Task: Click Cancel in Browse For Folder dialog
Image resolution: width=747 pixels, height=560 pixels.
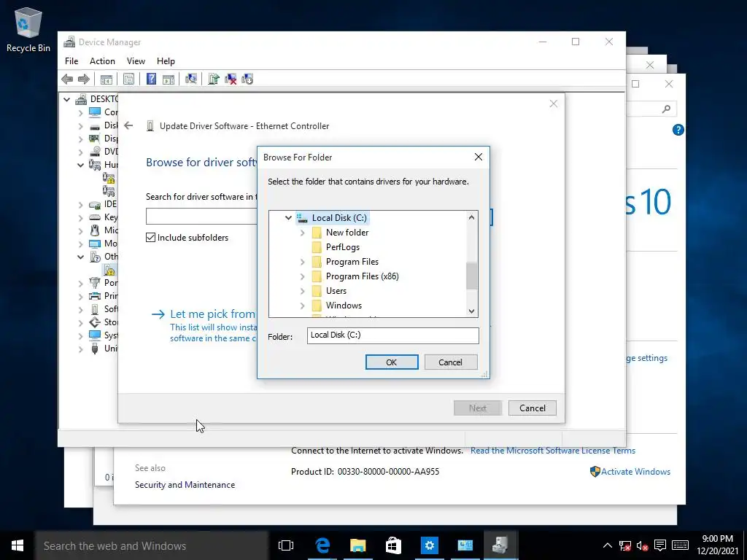Action: click(450, 362)
